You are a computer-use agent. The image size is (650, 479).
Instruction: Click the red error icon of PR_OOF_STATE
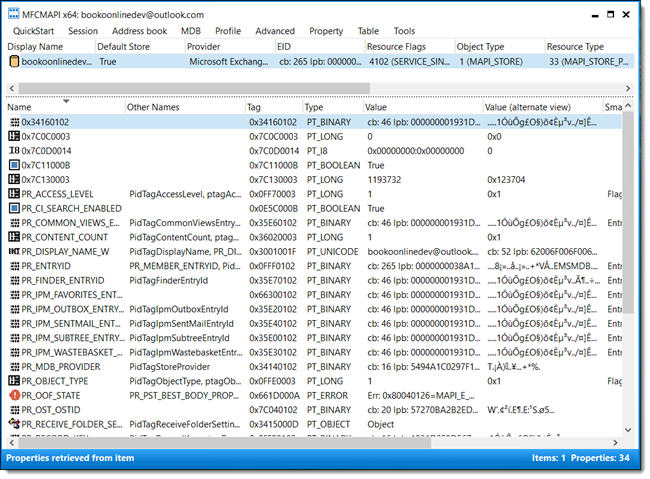[x=15, y=395]
